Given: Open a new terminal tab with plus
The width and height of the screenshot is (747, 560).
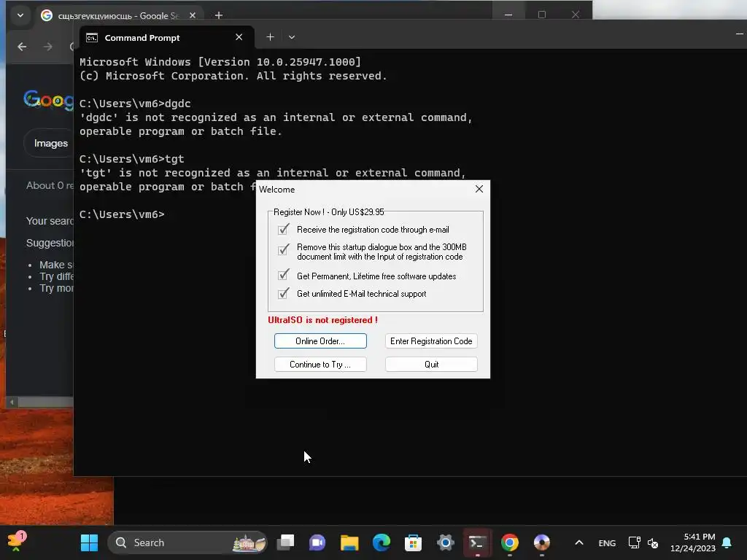Looking at the screenshot, I should click(x=270, y=36).
